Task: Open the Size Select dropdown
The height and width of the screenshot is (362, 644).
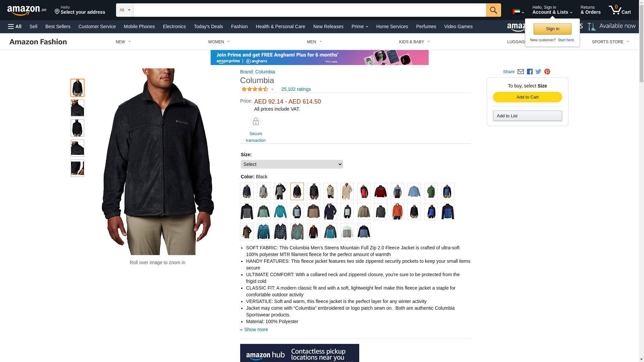Action: (x=292, y=164)
